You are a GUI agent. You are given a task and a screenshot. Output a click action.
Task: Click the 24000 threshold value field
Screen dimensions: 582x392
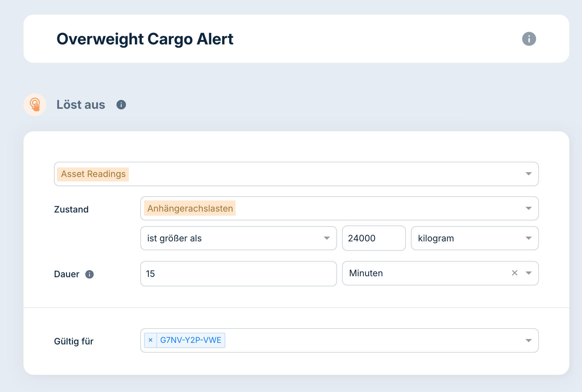374,238
